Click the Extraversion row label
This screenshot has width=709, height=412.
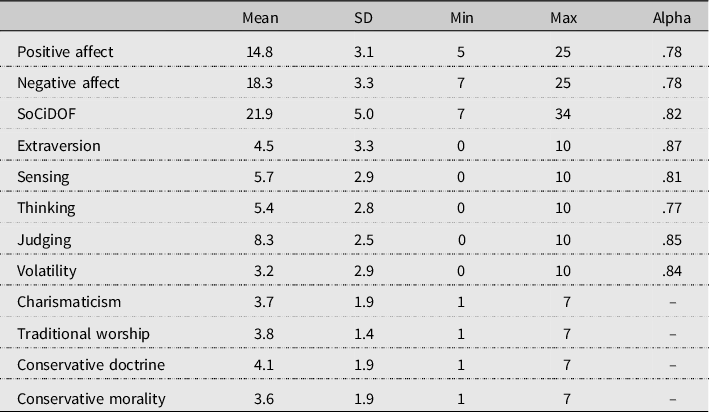pos(59,146)
